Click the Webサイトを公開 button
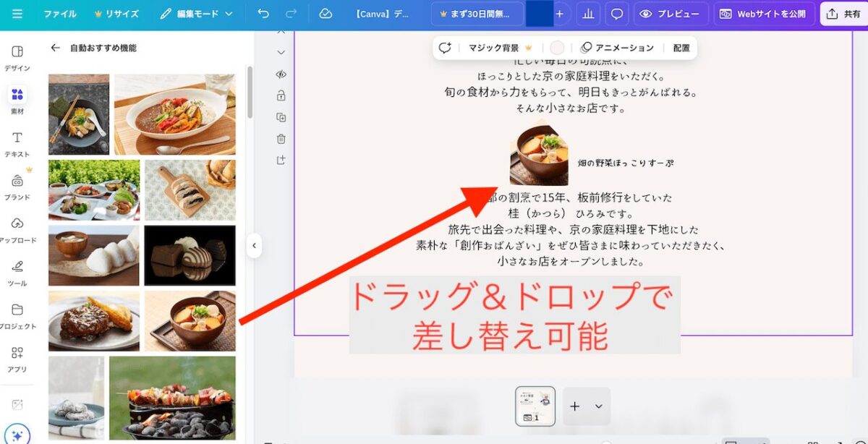The image size is (868, 444). (765, 14)
